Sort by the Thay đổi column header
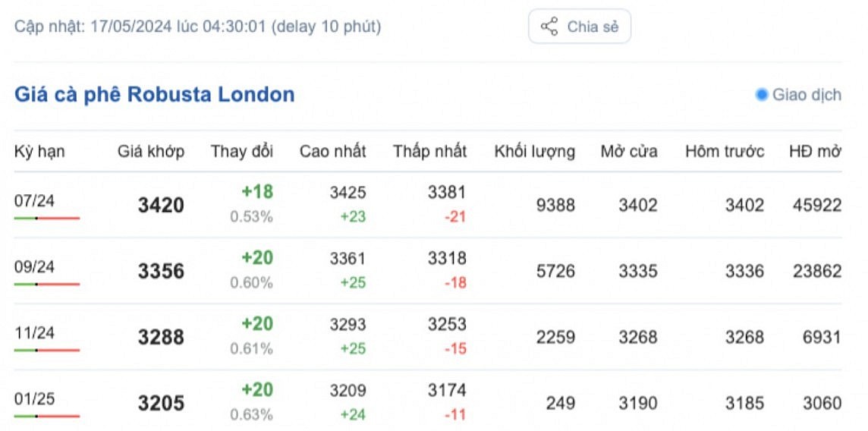868x431 pixels. pos(242,151)
